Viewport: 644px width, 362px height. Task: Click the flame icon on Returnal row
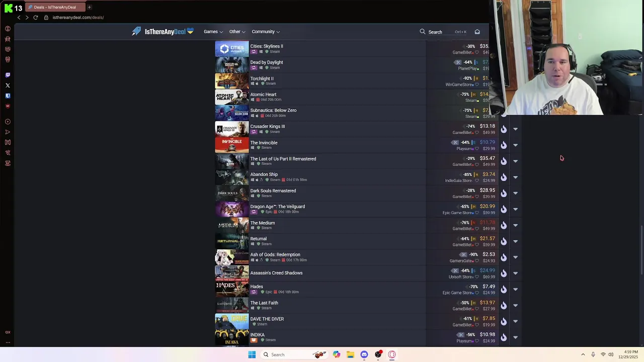tap(503, 241)
